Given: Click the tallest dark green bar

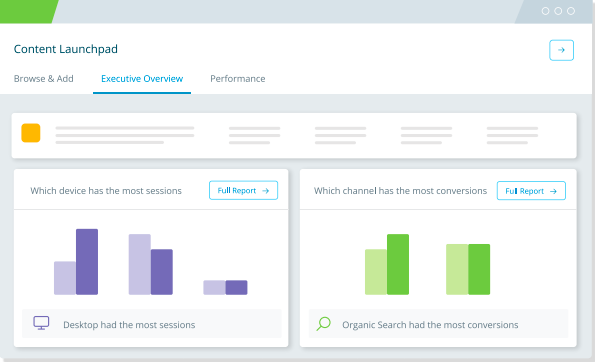Looking at the screenshot, I should click(398, 264).
